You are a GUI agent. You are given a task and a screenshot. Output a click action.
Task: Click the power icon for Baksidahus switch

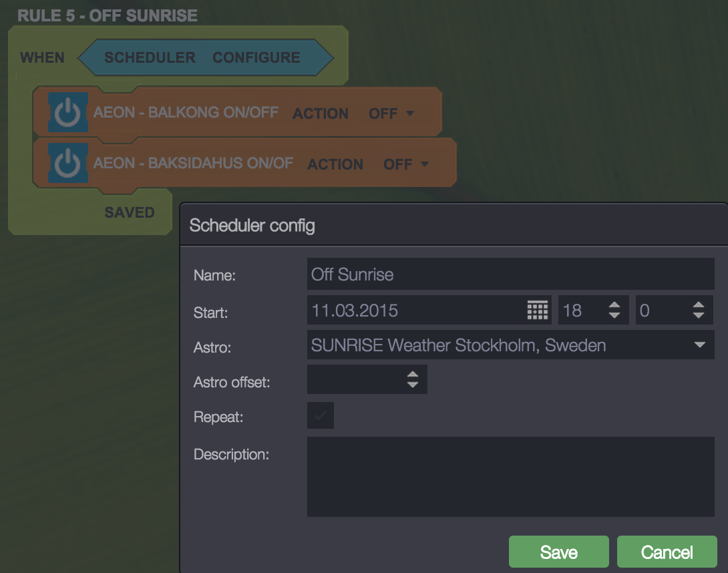(x=67, y=163)
